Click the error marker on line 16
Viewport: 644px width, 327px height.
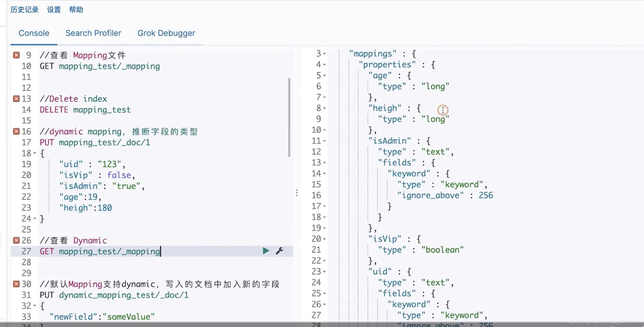point(16,131)
